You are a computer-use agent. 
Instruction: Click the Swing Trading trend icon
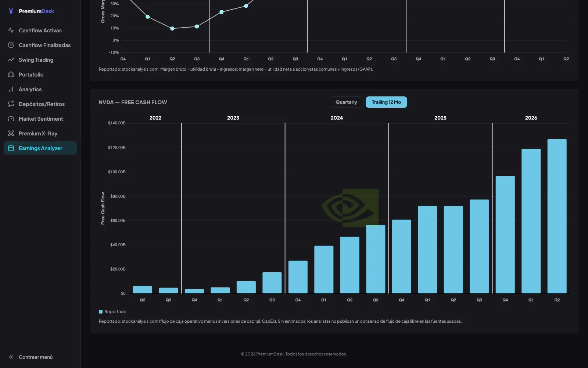click(11, 60)
